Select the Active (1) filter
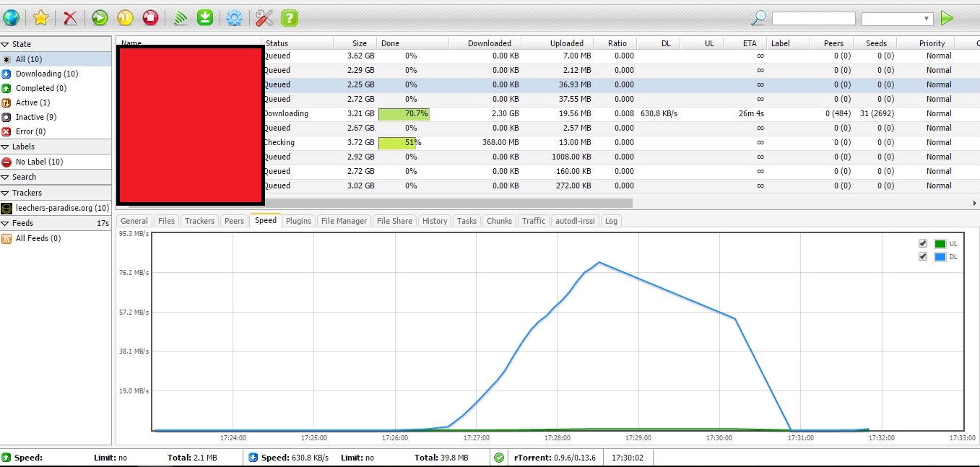The image size is (980, 467). [56, 102]
